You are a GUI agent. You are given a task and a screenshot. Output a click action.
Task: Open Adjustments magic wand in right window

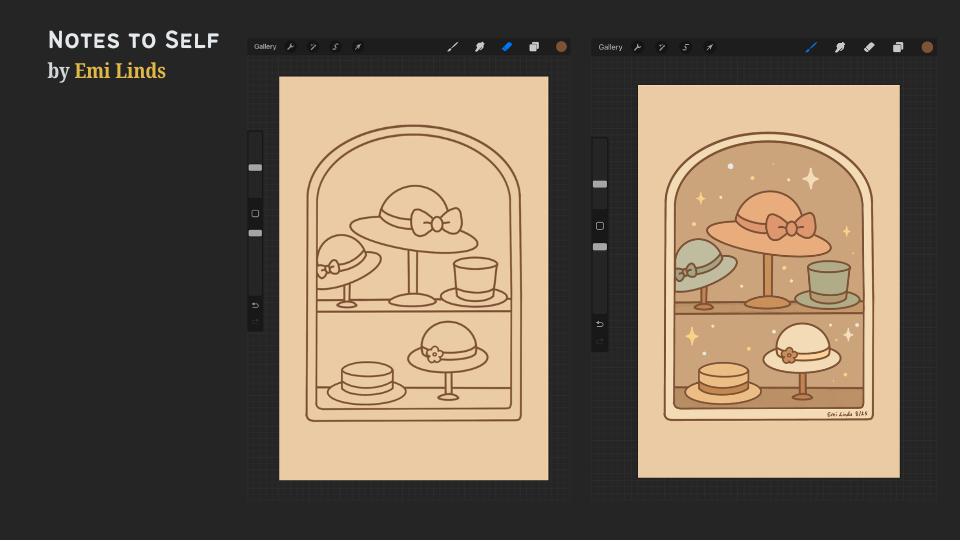(661, 47)
